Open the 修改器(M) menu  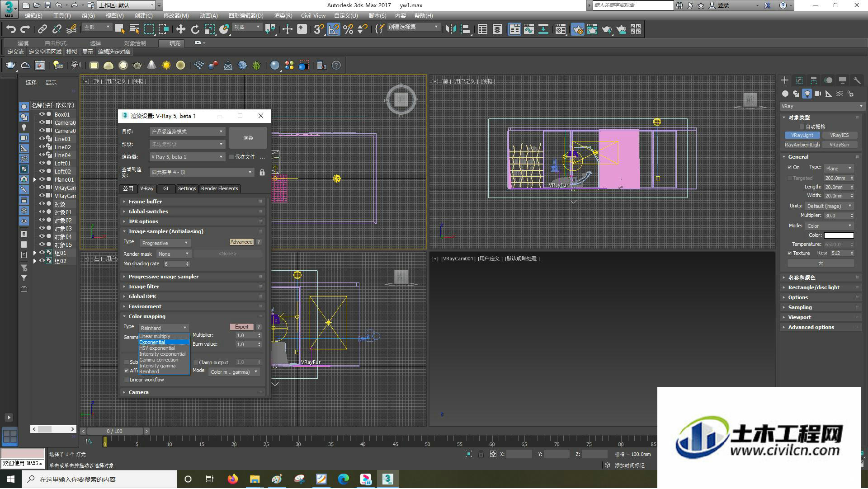pyautogui.click(x=176, y=16)
